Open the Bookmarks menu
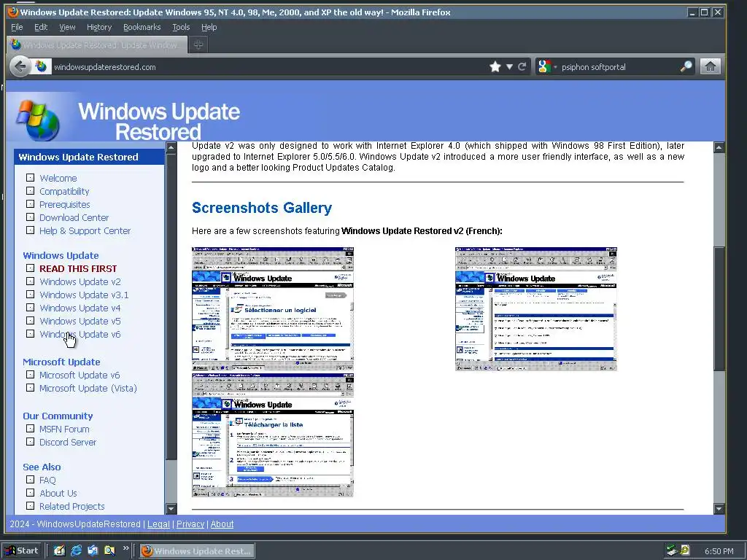The width and height of the screenshot is (747, 560). click(x=142, y=27)
